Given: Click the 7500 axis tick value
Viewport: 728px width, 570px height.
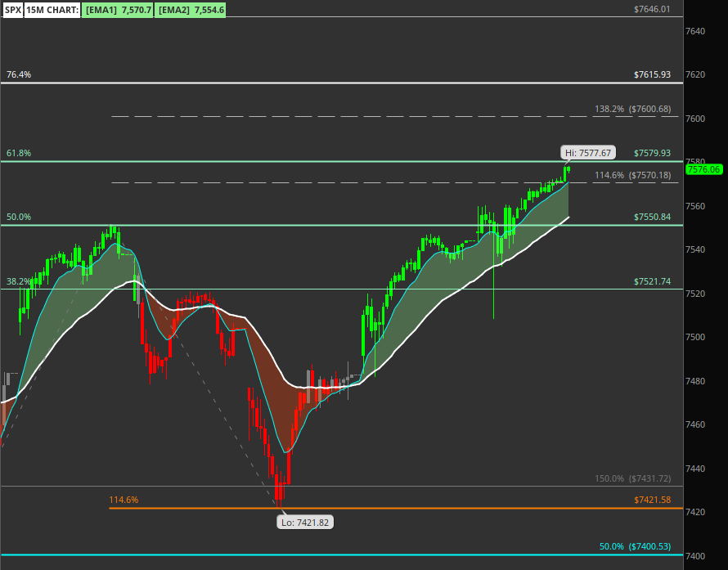Looking at the screenshot, I should (695, 338).
